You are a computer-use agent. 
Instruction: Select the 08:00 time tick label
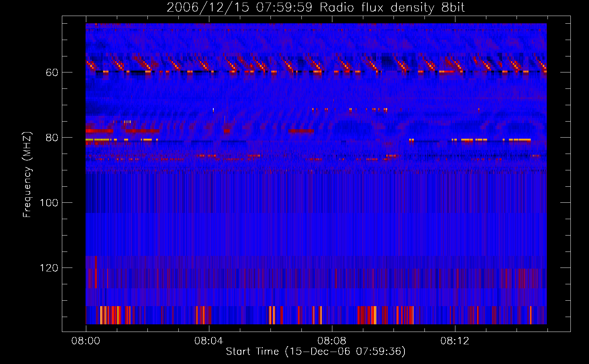(x=86, y=341)
